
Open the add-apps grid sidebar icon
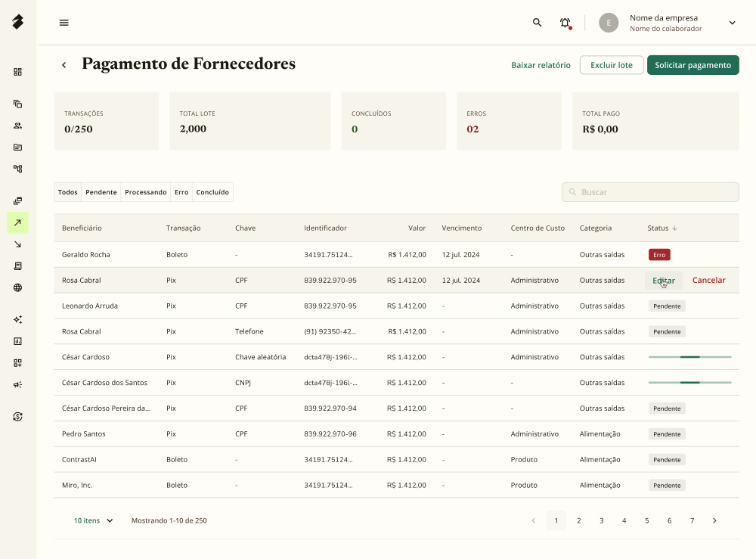pyautogui.click(x=18, y=362)
